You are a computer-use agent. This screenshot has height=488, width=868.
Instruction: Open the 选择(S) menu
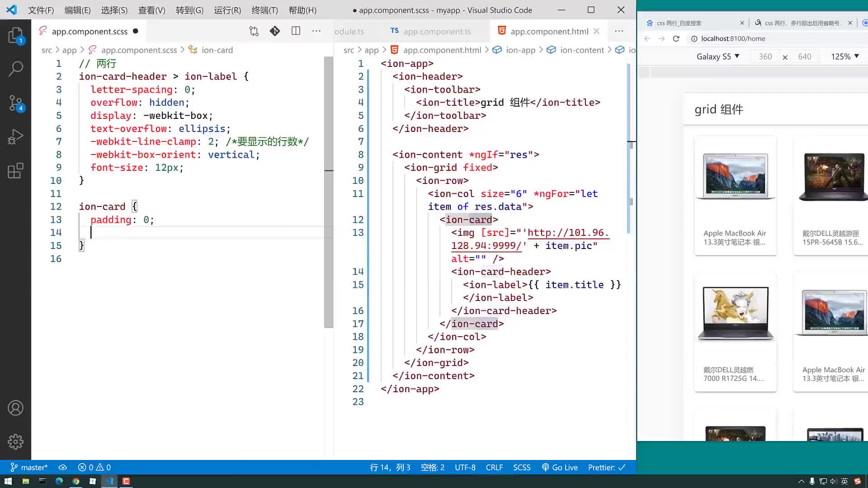coord(114,10)
